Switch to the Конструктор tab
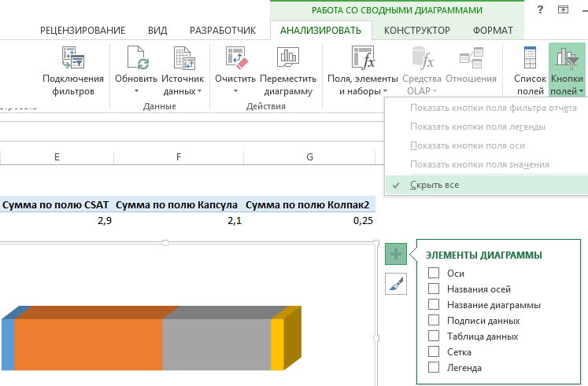 coord(416,31)
